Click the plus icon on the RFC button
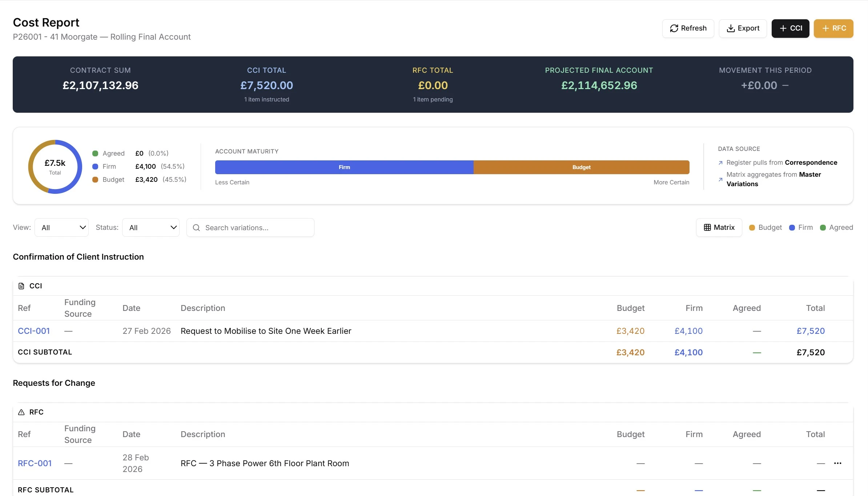The height and width of the screenshot is (496, 868). pos(825,28)
